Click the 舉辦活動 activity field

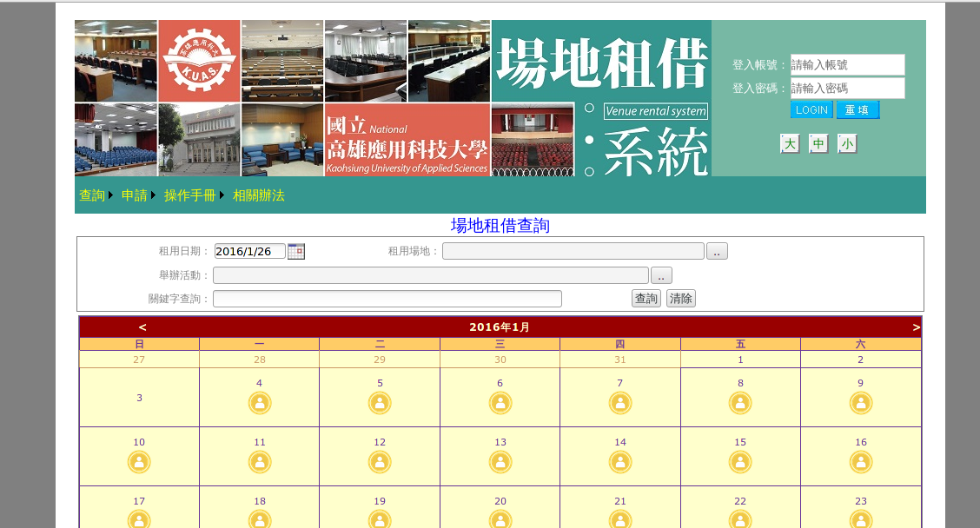[431, 275]
